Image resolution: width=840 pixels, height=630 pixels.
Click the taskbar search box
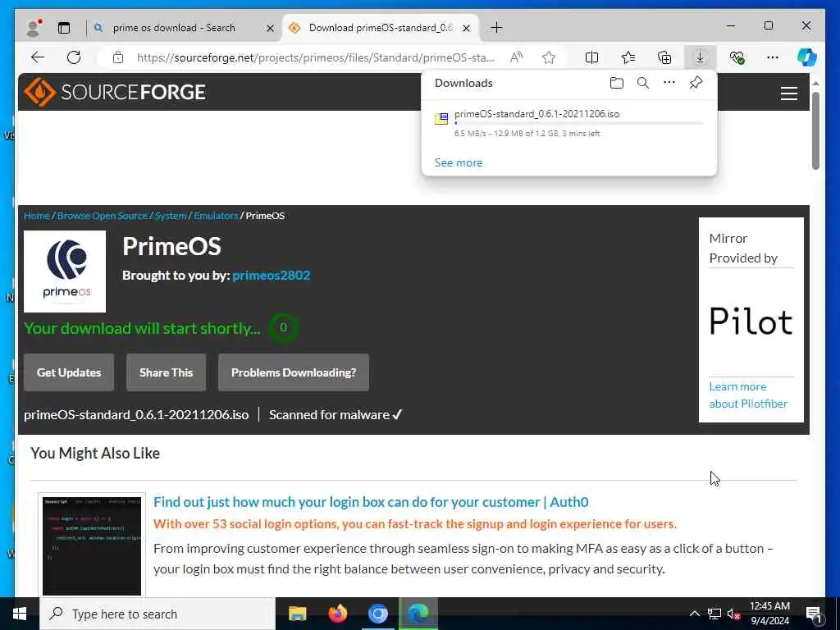pos(157,614)
